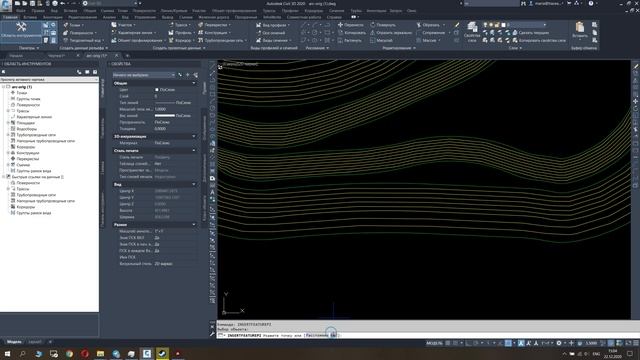Click Отразить зеркально (Mirror) tool
640x360 pixels.
391,33
